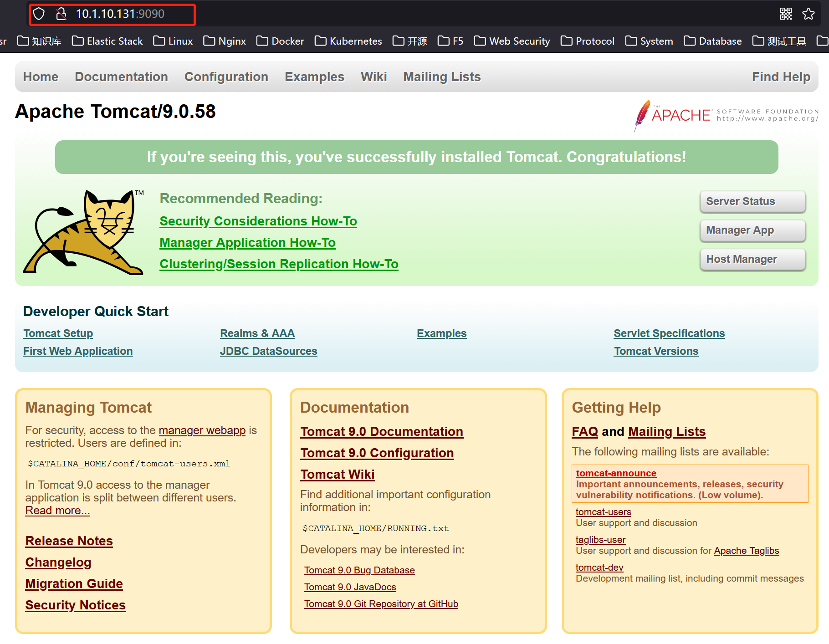Open the Tomcat Versions link
This screenshot has width=829, height=644.
pyautogui.click(x=656, y=351)
